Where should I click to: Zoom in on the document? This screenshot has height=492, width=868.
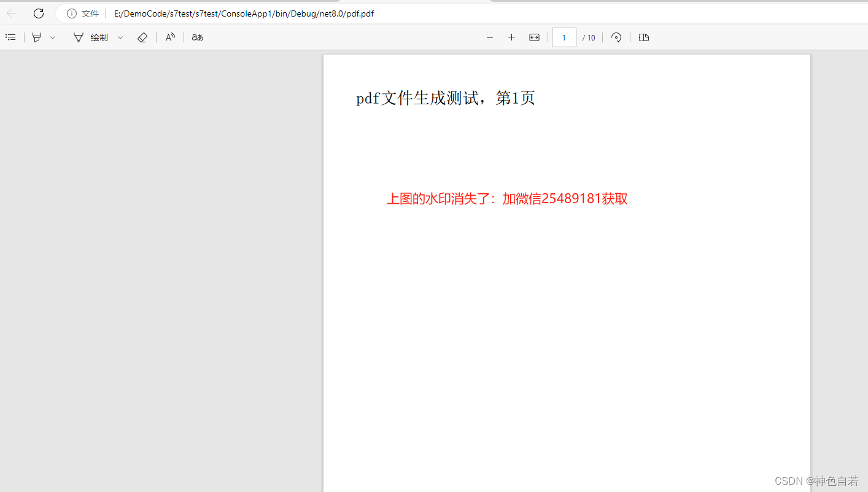pos(511,37)
